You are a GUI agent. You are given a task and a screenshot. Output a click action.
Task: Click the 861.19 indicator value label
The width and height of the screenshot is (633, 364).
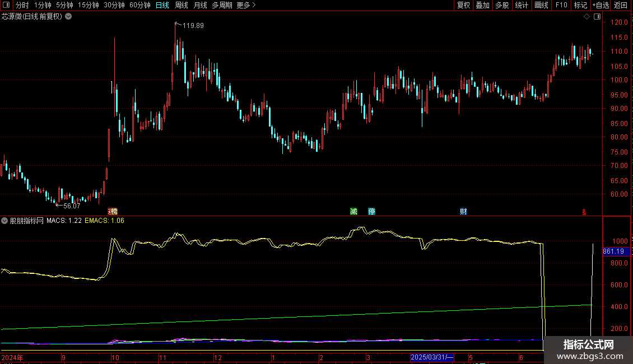click(x=616, y=251)
